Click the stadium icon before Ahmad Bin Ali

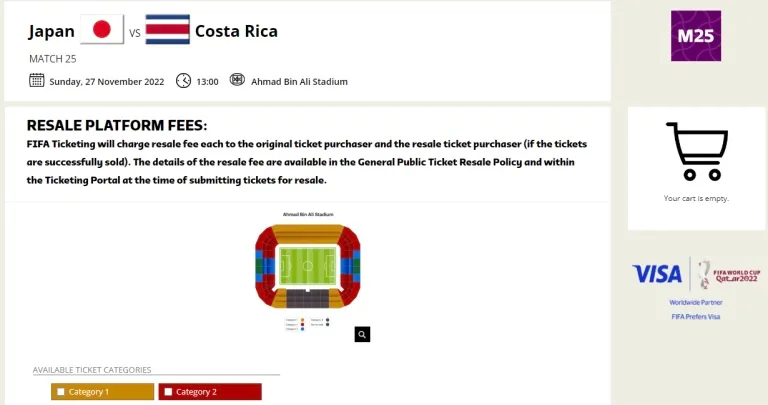237,79
